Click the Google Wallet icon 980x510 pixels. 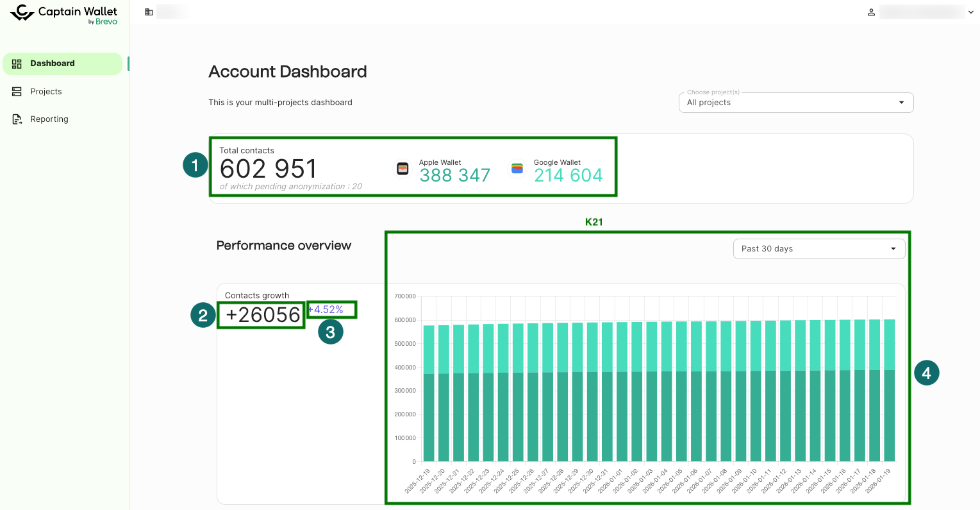517,169
